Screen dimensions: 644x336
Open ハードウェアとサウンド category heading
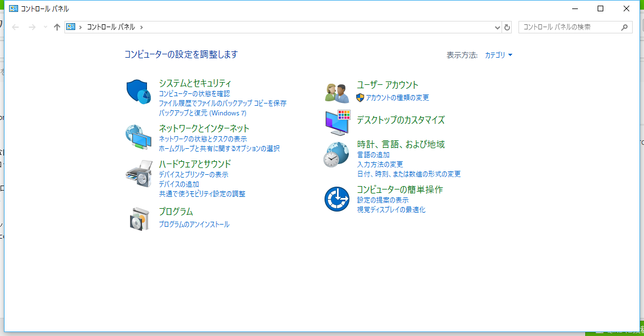pos(195,164)
